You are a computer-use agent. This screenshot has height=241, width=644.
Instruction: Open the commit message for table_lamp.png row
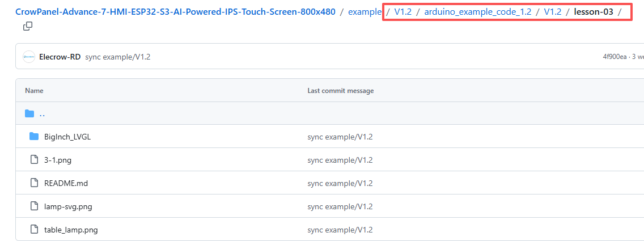pos(340,230)
